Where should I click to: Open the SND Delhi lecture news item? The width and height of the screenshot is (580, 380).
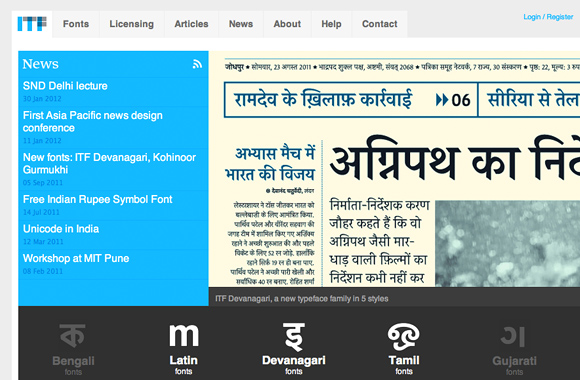(x=65, y=86)
